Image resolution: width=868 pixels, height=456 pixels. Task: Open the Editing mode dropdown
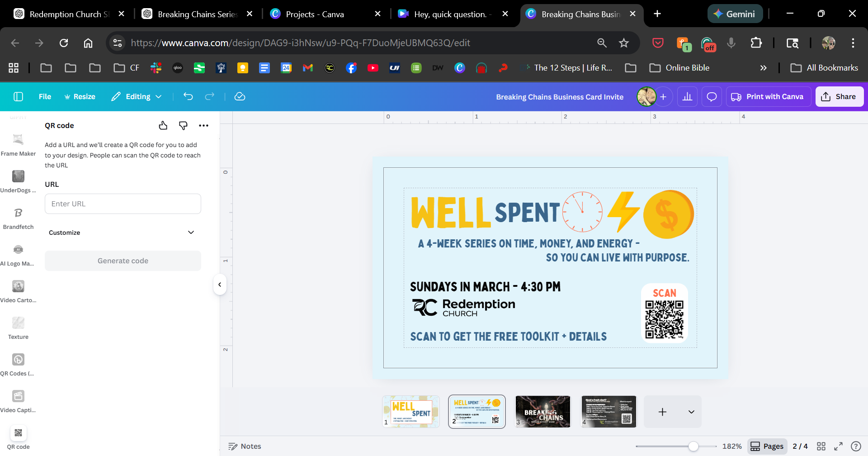pos(137,96)
